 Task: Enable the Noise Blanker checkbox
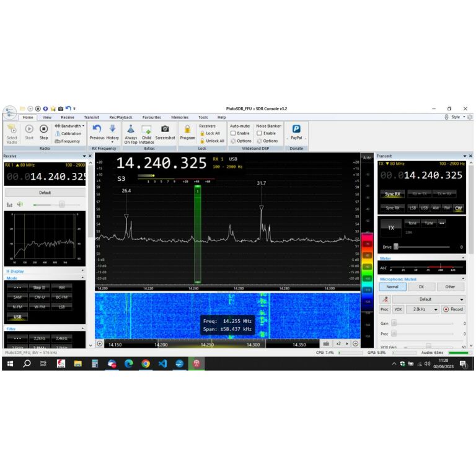pyautogui.click(x=259, y=133)
